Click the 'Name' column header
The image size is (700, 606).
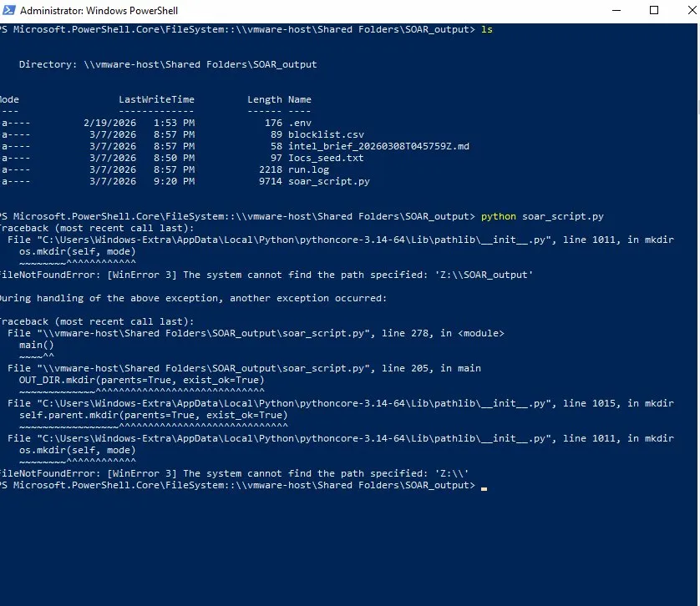[x=300, y=99]
